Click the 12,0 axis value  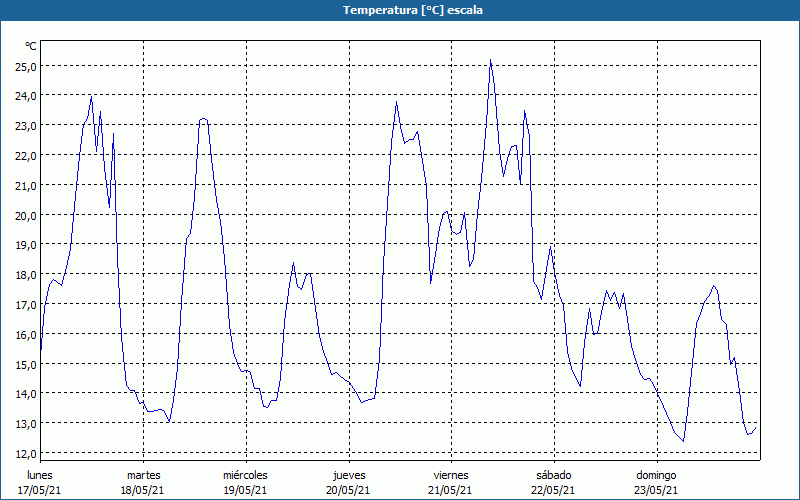pos(27,454)
